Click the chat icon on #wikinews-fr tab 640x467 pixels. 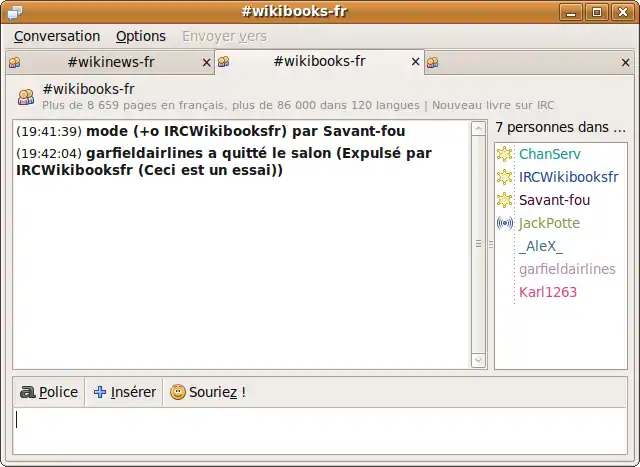[x=14, y=62]
